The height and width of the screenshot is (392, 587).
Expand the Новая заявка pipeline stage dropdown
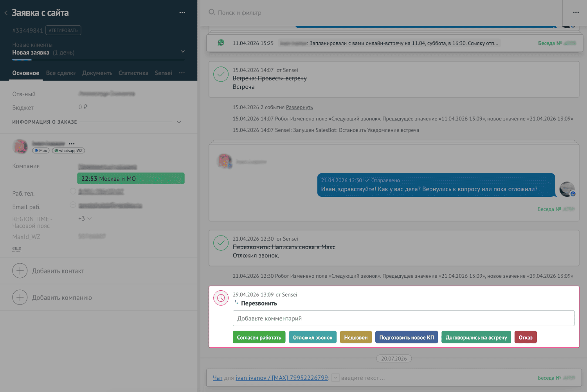[183, 52]
